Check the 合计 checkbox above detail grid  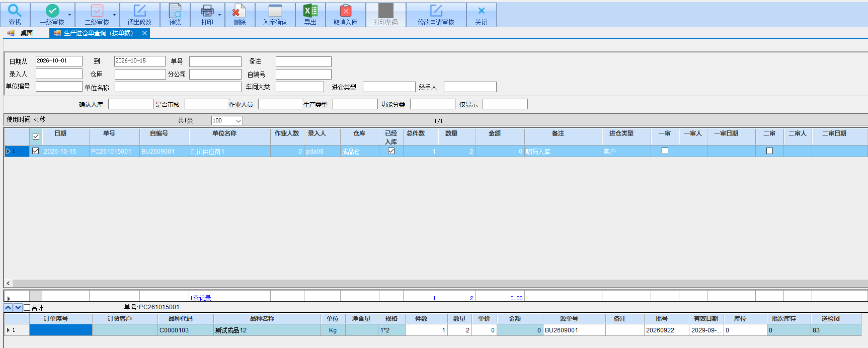[27, 308]
